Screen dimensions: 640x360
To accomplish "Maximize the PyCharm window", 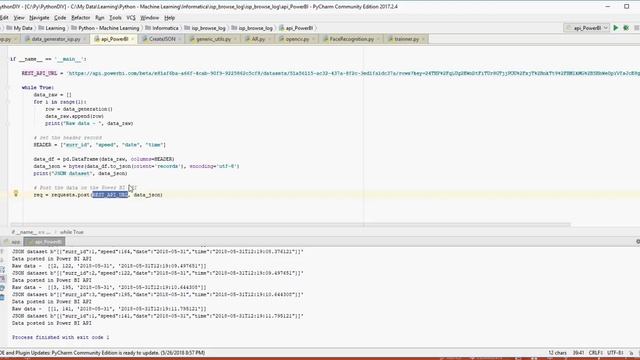I will point(627,7).
